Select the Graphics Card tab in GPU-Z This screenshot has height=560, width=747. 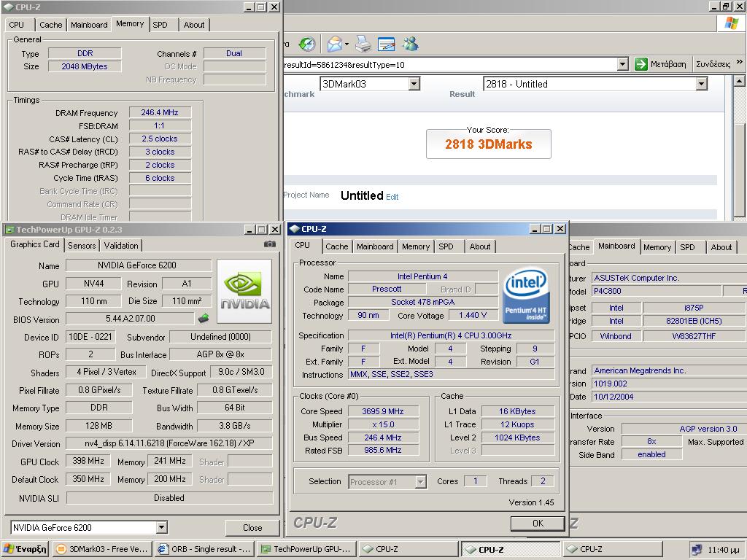pos(35,245)
